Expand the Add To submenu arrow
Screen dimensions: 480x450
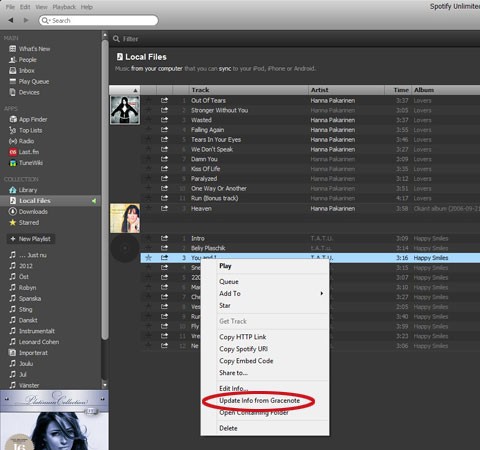pyautogui.click(x=322, y=293)
